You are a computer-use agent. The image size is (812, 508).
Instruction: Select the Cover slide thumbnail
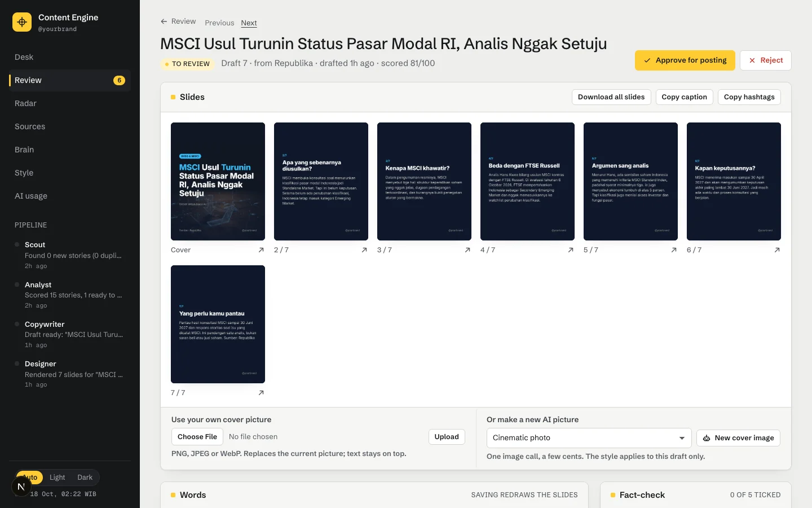click(218, 181)
